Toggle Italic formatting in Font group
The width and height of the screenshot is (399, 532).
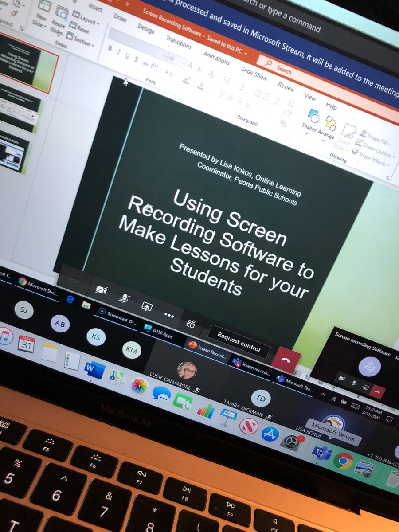118,51
